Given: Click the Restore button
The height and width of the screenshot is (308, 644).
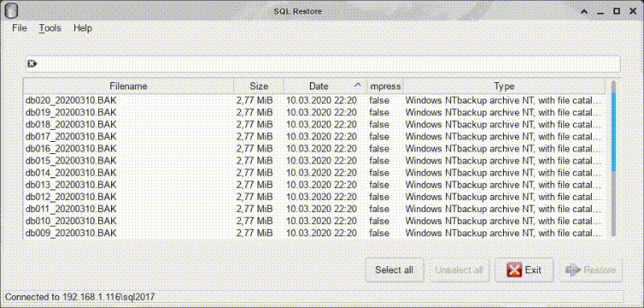Looking at the screenshot, I should [x=591, y=270].
